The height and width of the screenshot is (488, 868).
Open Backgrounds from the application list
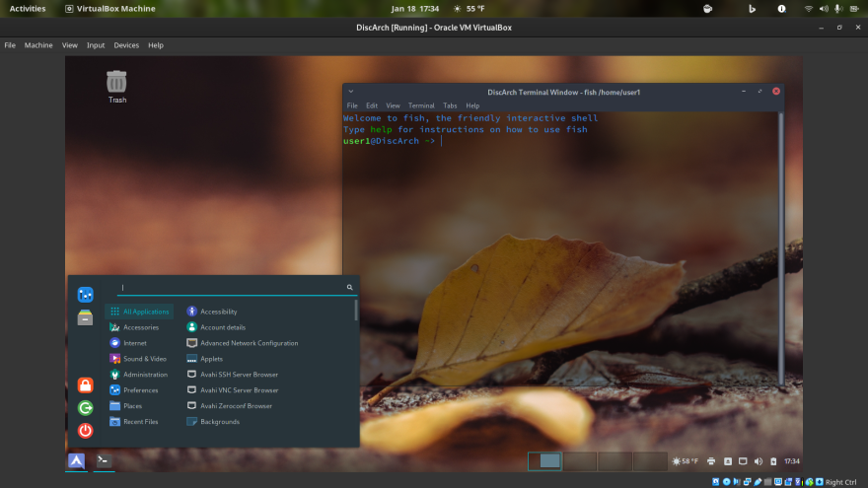click(x=213, y=422)
